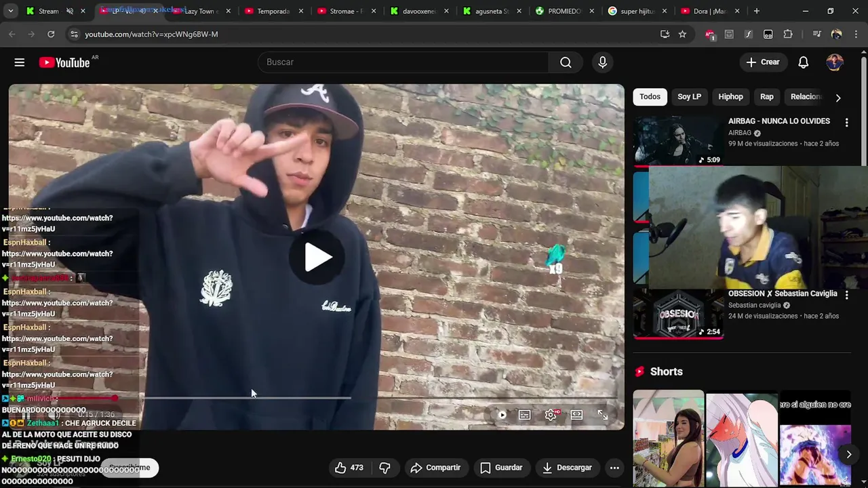The image size is (868, 488).
Task: Reload the page in browser toolbar
Action: [x=51, y=34]
